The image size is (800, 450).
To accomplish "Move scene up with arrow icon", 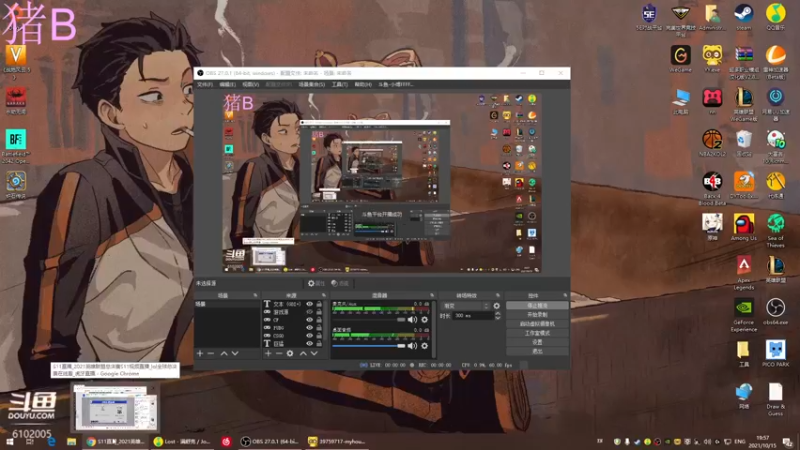I will pyautogui.click(x=224, y=353).
